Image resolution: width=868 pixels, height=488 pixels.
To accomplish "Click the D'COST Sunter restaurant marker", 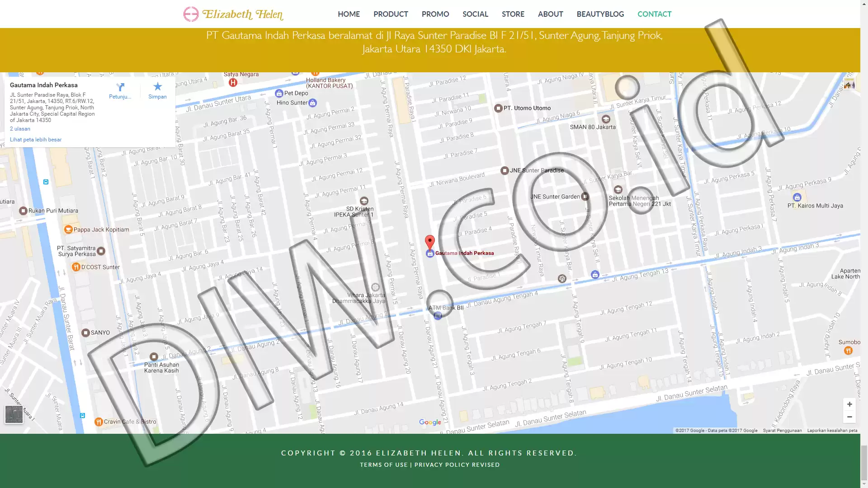I will 76,267.
